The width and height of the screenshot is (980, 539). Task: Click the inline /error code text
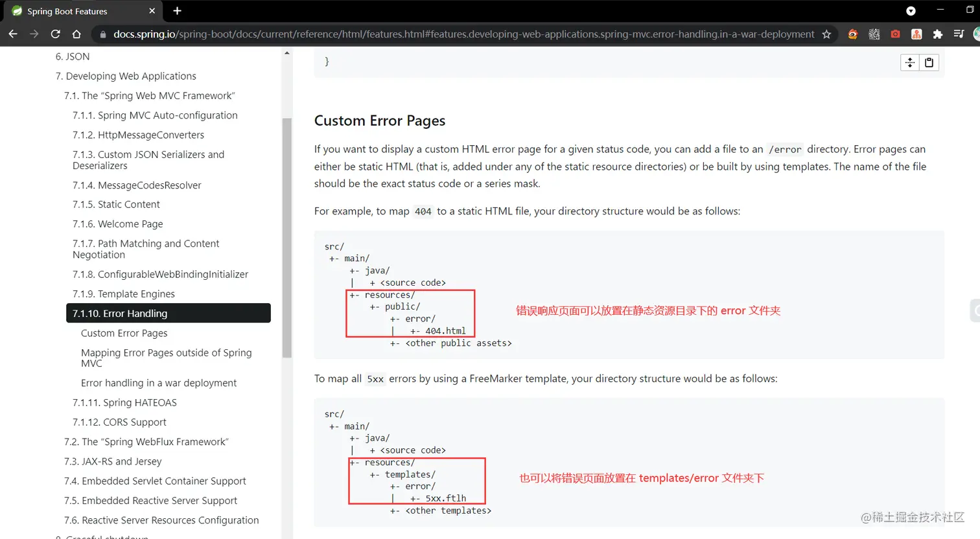tap(785, 150)
